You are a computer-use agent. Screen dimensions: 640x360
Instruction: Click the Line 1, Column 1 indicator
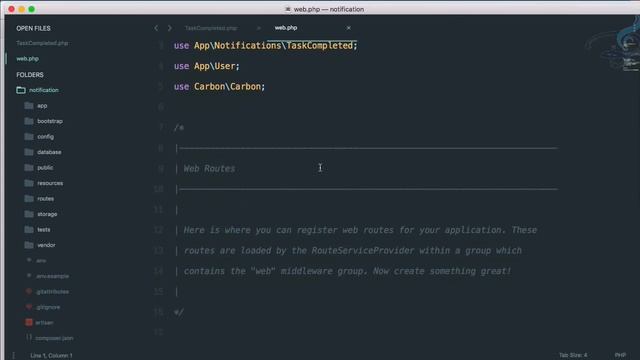coord(51,356)
